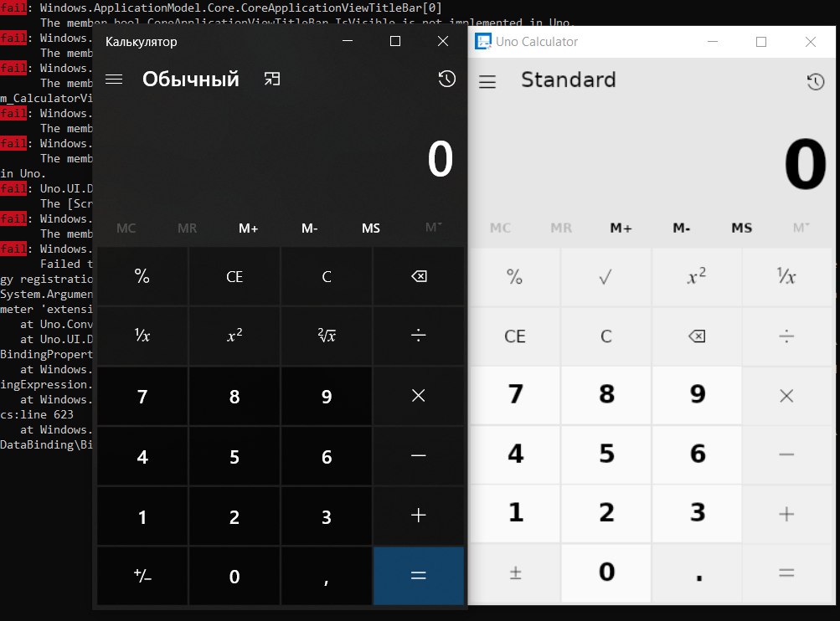Click x² square key in Калькулятор

(234, 336)
